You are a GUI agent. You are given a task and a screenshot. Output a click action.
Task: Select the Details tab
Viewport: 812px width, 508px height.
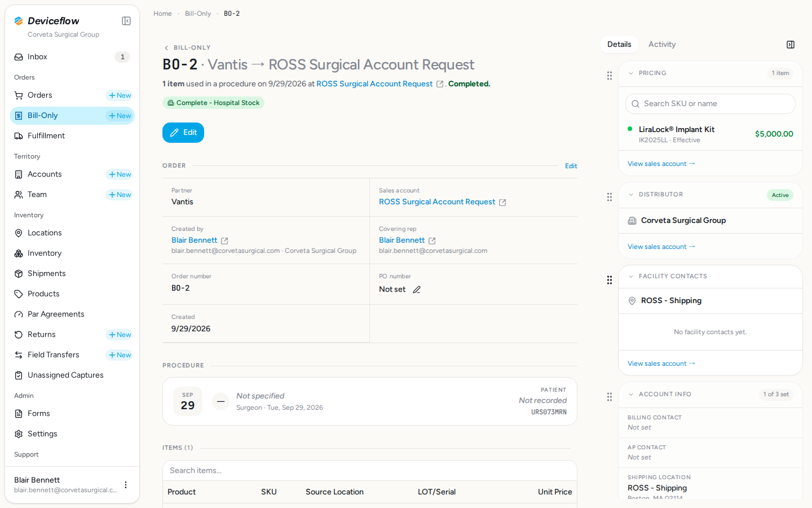point(619,45)
